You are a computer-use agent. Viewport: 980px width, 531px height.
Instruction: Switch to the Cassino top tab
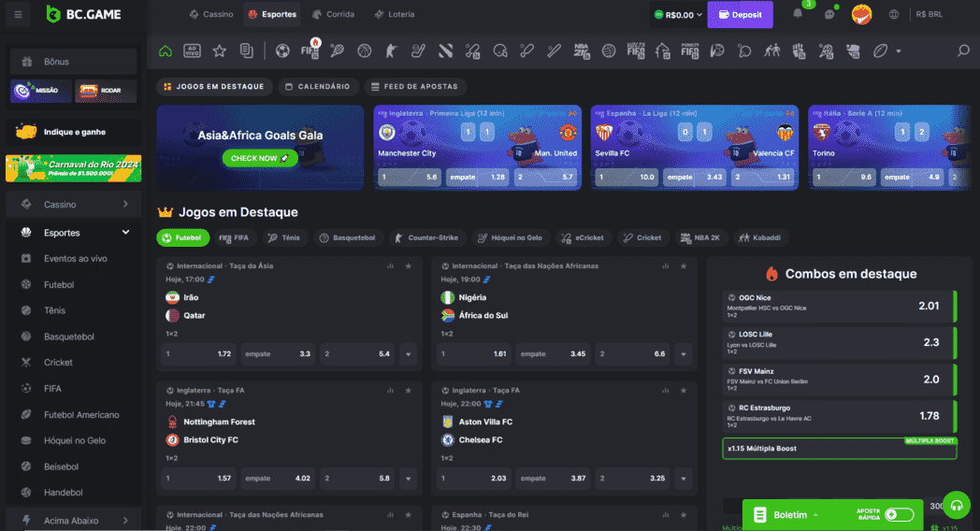coord(211,14)
